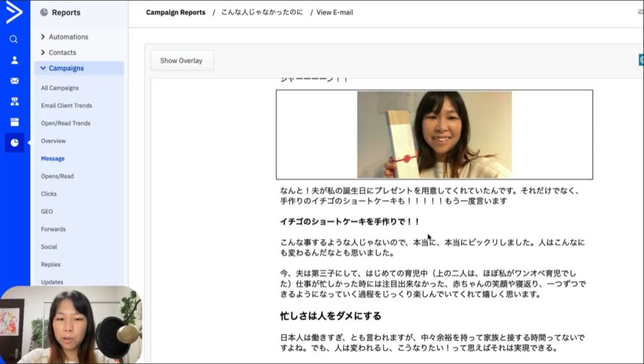Select the Reports pie chart icon
Image resolution: width=644 pixels, height=364 pixels.
coord(14,143)
